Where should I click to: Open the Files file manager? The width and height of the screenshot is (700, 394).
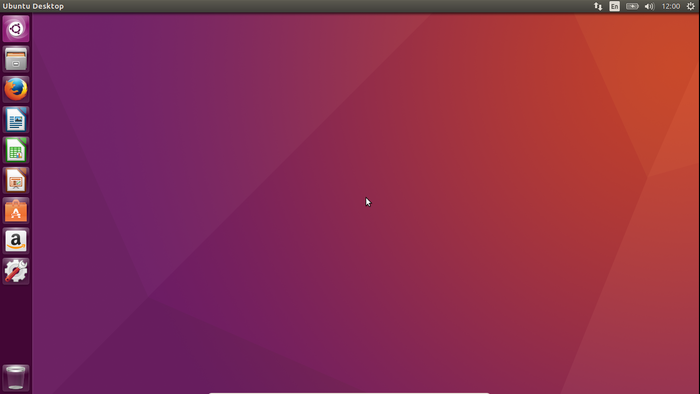click(x=16, y=59)
